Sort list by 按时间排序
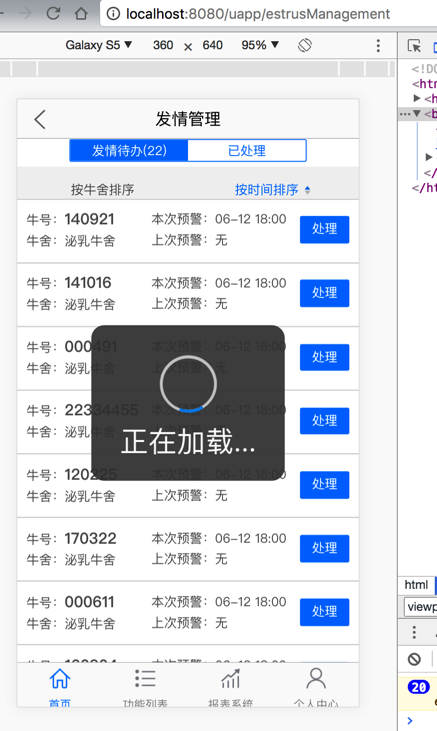437x731 pixels. pos(266,190)
